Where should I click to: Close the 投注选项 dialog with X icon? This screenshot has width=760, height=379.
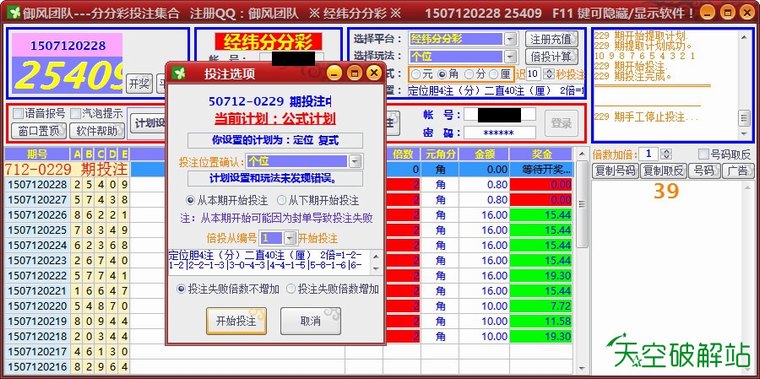coord(374,73)
